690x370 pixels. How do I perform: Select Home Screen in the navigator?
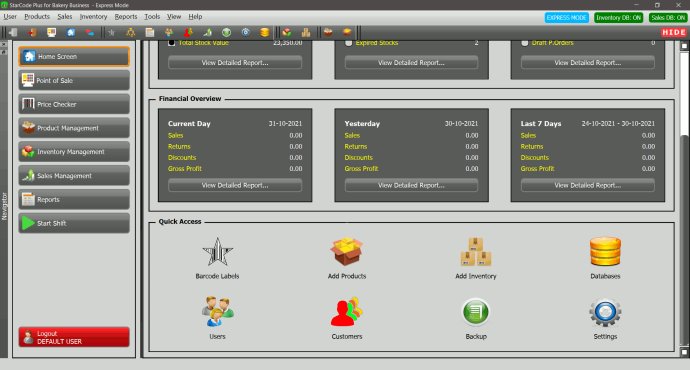(x=74, y=57)
